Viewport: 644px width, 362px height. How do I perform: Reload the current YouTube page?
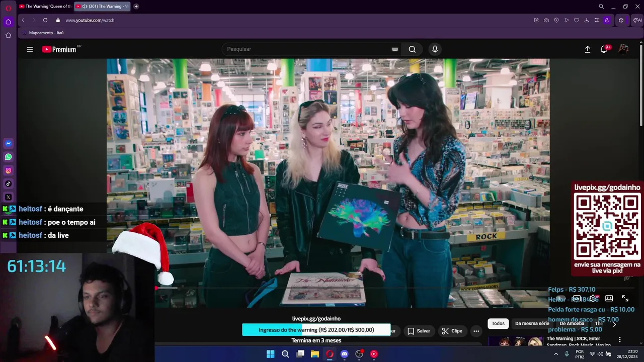pyautogui.click(x=45, y=20)
